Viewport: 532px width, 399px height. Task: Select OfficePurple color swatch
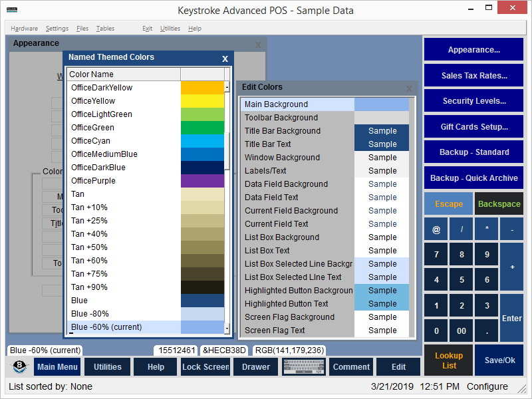pos(203,181)
